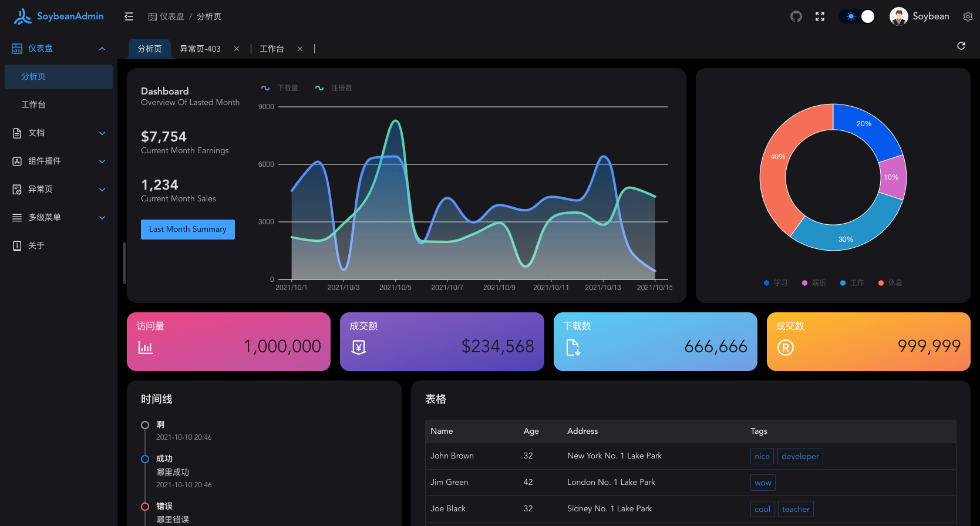
Task: Click the file download icon in 下载数 card
Action: (573, 348)
